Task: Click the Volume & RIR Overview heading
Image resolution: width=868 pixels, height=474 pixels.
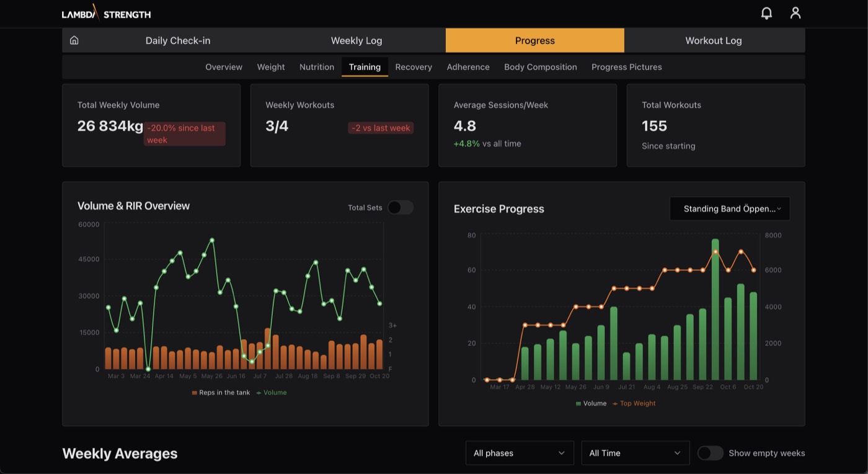Action: point(133,206)
